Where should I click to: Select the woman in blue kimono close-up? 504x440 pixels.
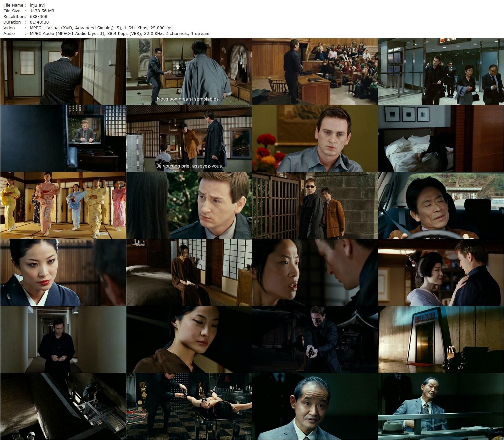[63, 272]
